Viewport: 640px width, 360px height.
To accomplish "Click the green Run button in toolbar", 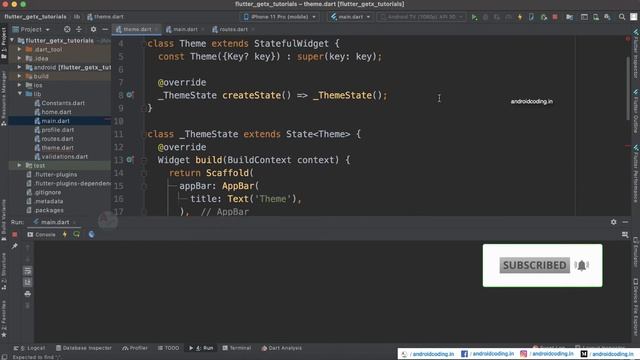I will (x=474, y=17).
